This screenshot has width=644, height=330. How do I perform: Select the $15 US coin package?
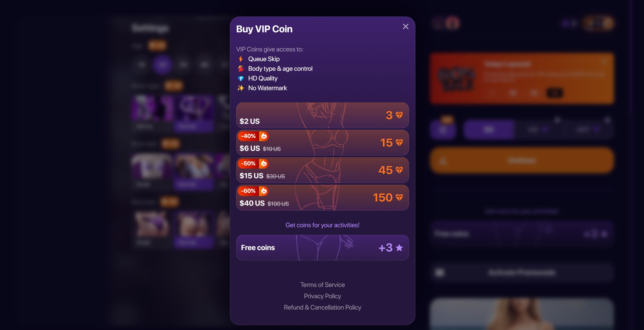click(322, 170)
